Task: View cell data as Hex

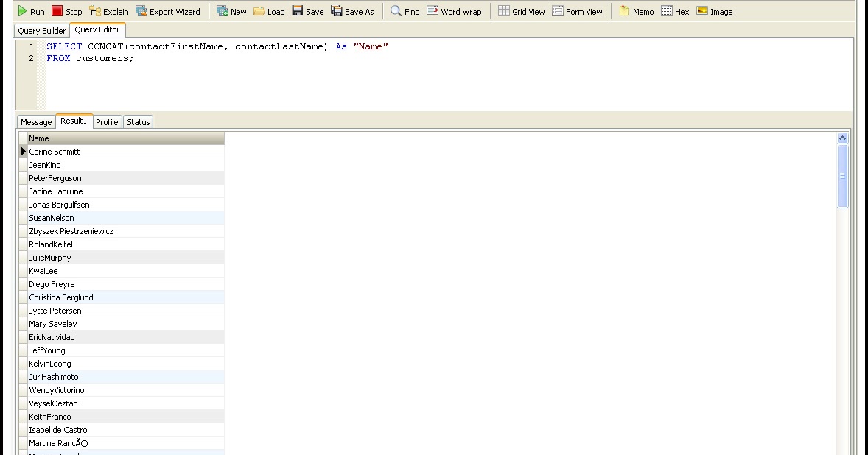Action: click(675, 11)
